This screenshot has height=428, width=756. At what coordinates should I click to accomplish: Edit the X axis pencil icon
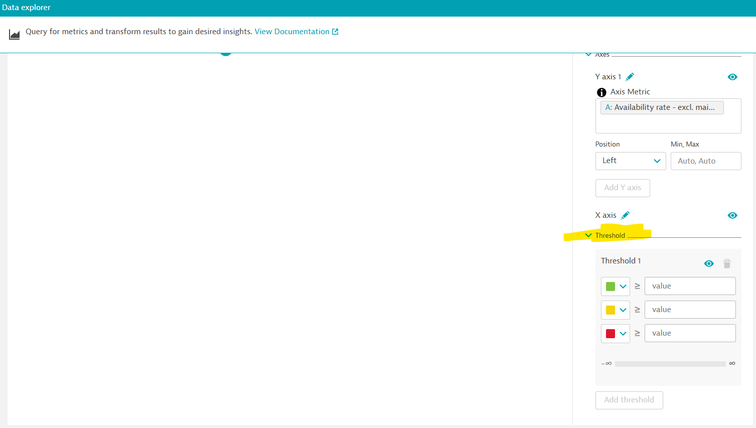click(626, 215)
